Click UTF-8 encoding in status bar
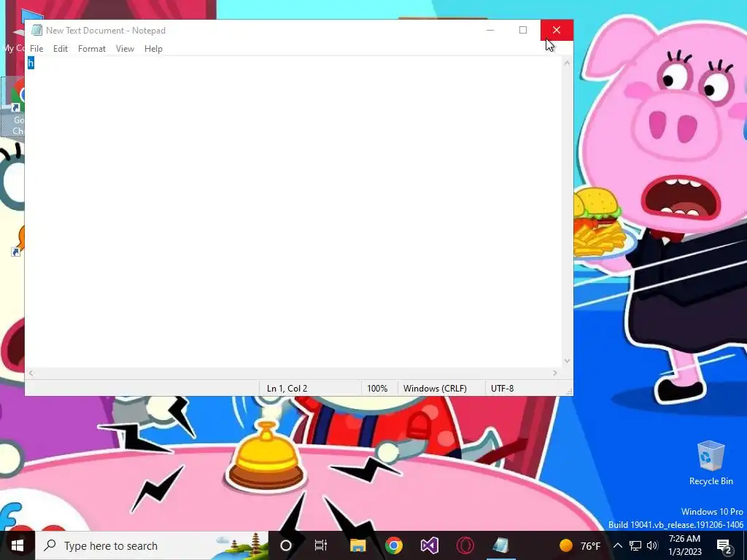Image resolution: width=747 pixels, height=560 pixels. pyautogui.click(x=502, y=388)
